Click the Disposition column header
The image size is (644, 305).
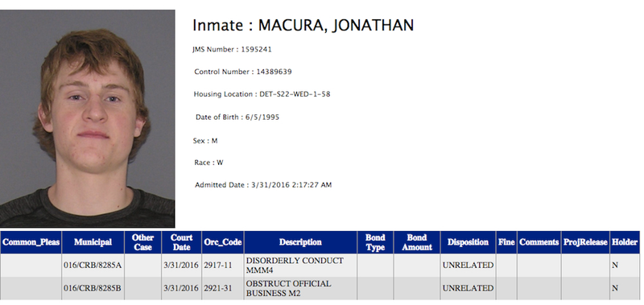click(469, 242)
